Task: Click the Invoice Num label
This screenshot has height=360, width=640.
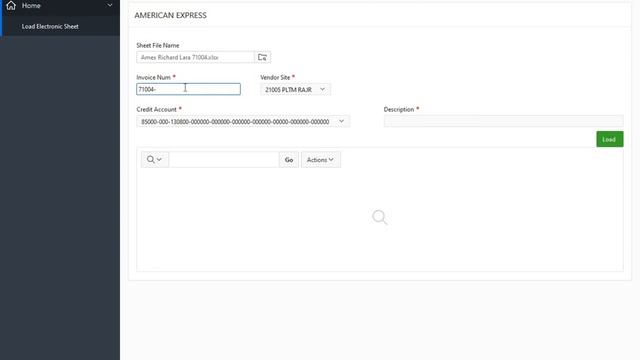Action: click(x=153, y=77)
